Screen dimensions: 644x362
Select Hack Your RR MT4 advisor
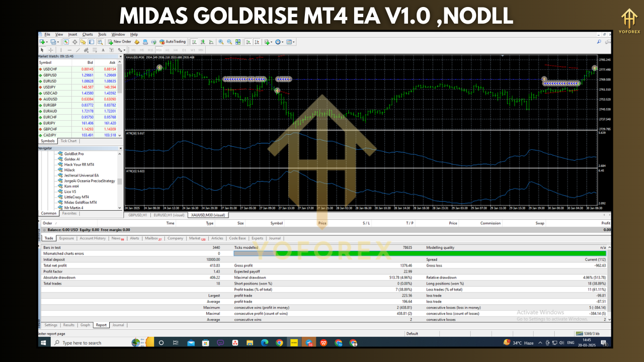tap(79, 164)
